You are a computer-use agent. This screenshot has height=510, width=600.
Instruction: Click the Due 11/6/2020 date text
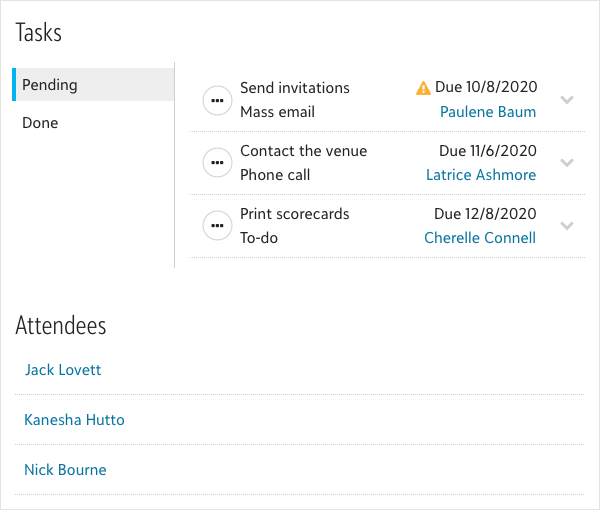[x=488, y=151]
